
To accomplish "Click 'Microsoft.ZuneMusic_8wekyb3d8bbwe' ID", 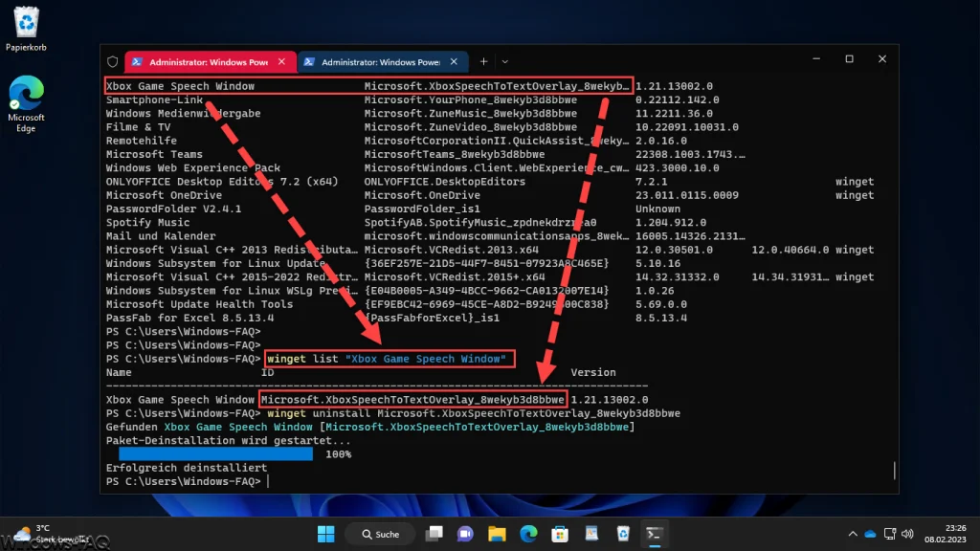I will [x=471, y=114].
